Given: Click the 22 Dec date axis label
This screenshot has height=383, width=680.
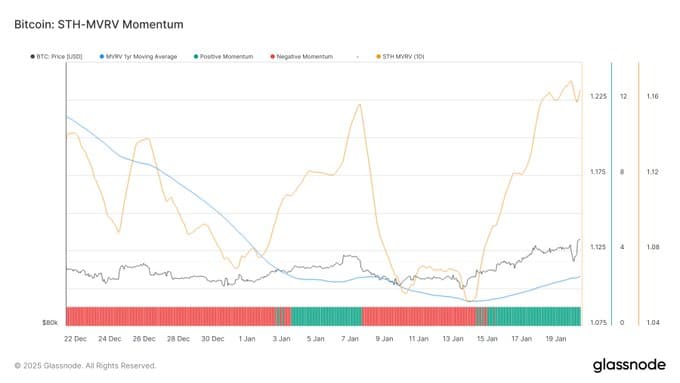Looking at the screenshot, I should (x=75, y=339).
